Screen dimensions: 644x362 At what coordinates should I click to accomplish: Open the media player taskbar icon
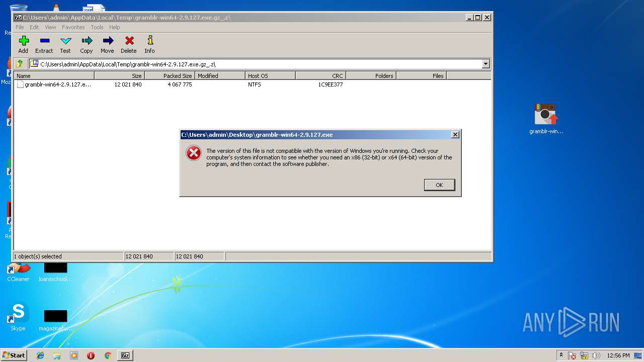[74, 355]
